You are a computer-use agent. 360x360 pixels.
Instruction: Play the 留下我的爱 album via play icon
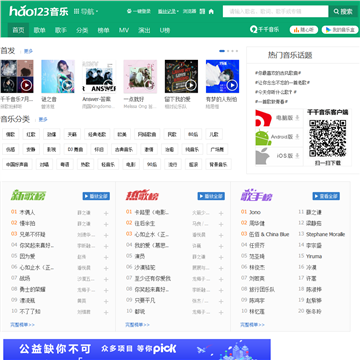[x=191, y=85]
